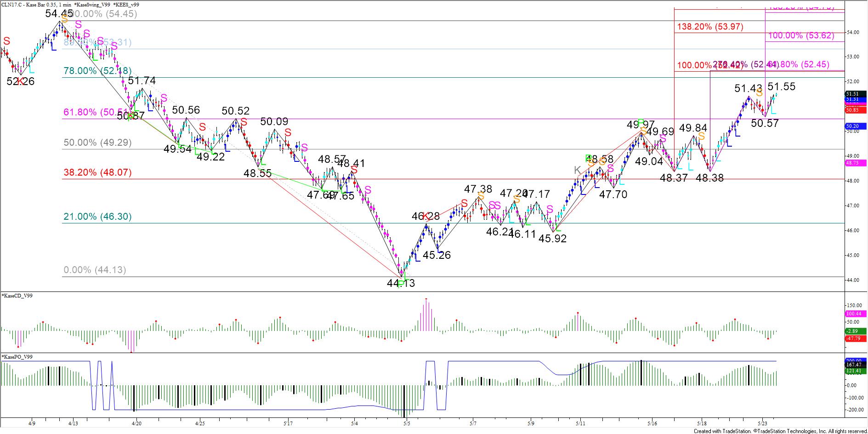The image size is (868, 434).
Task: Click the 44.13 swing low label below the trough
Action: (x=401, y=283)
